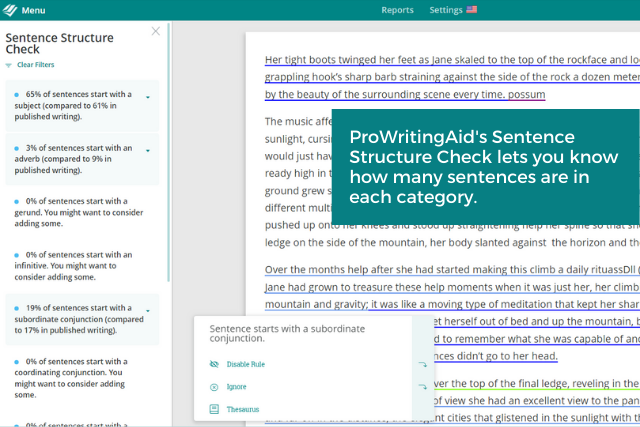
Task: Click the Disable Rule crossed-eye icon
Action: [x=214, y=364]
